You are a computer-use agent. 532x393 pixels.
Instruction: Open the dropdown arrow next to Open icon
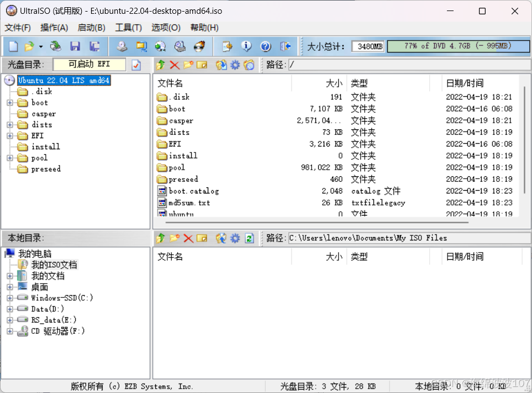coord(40,46)
